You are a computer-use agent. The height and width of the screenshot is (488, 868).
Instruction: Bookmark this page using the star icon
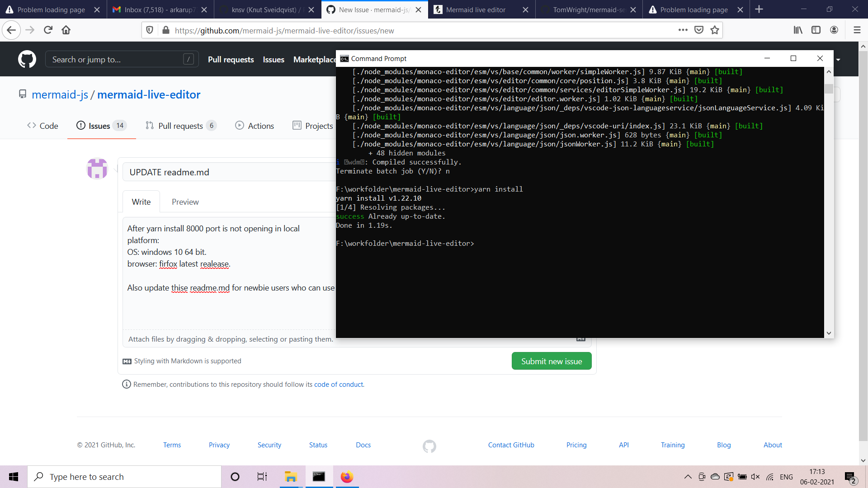(x=714, y=30)
